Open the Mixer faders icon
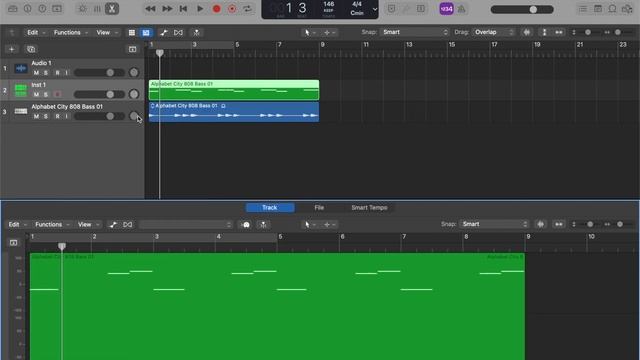This screenshot has width=640, height=360. pos(97,9)
